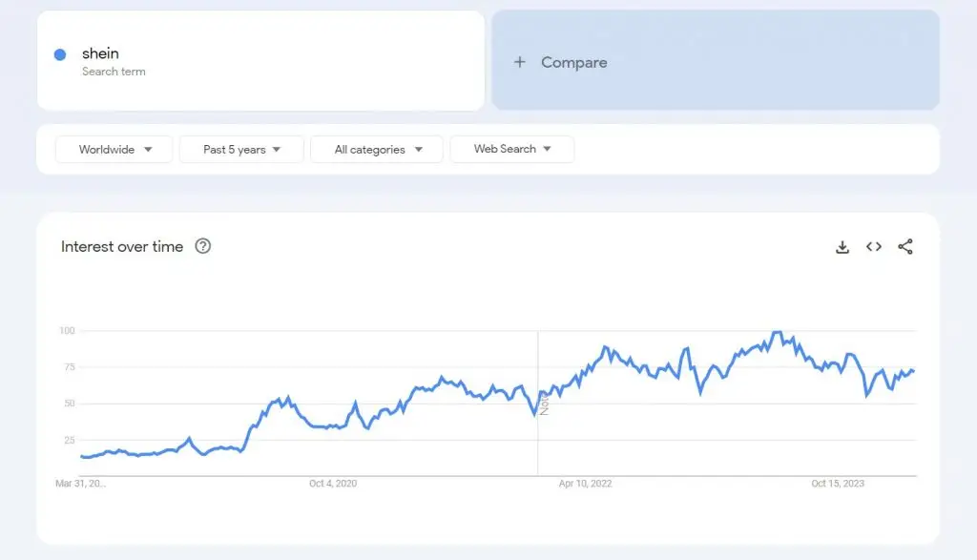Click the 'Mar 31, 20...' axis label
Screen dimensions: 977x560
(x=80, y=484)
